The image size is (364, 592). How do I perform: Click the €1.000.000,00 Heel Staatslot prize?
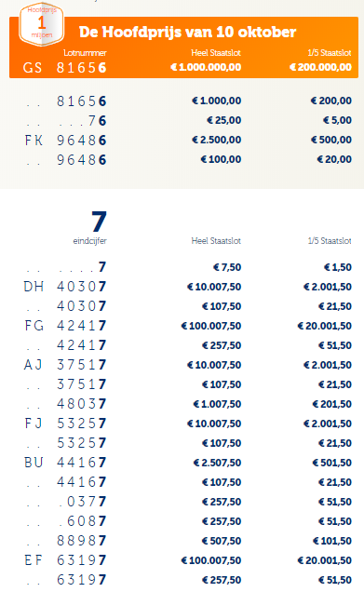coord(206,67)
